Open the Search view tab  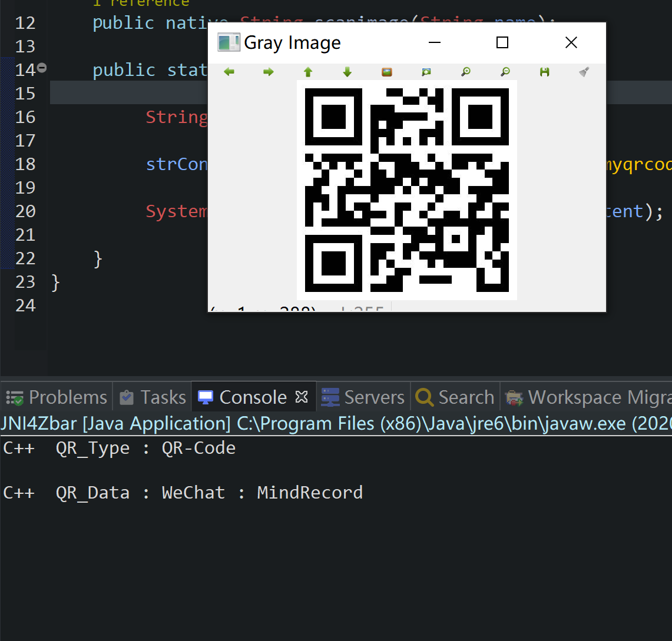point(455,397)
